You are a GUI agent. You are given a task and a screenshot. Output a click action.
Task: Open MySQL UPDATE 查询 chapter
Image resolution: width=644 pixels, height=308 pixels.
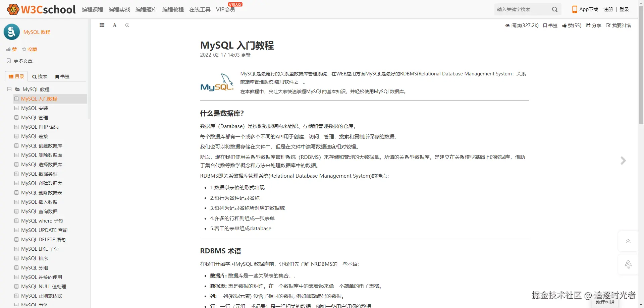point(44,230)
